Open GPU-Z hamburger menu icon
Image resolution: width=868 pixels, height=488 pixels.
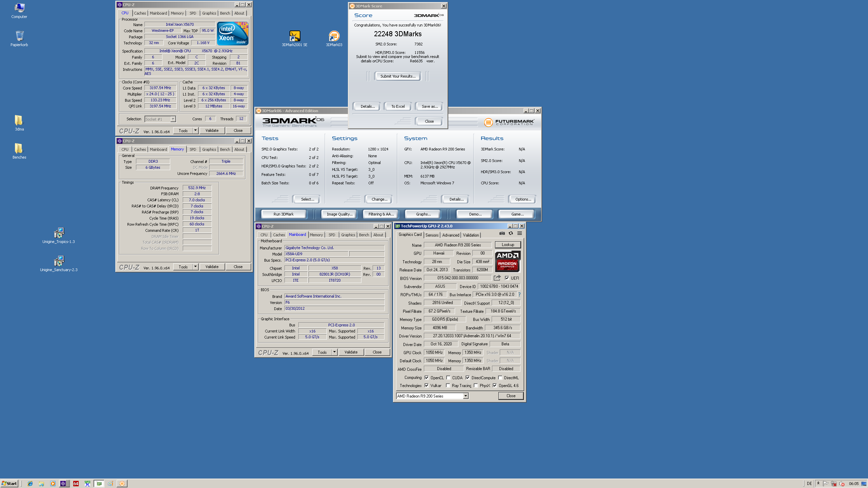point(519,233)
